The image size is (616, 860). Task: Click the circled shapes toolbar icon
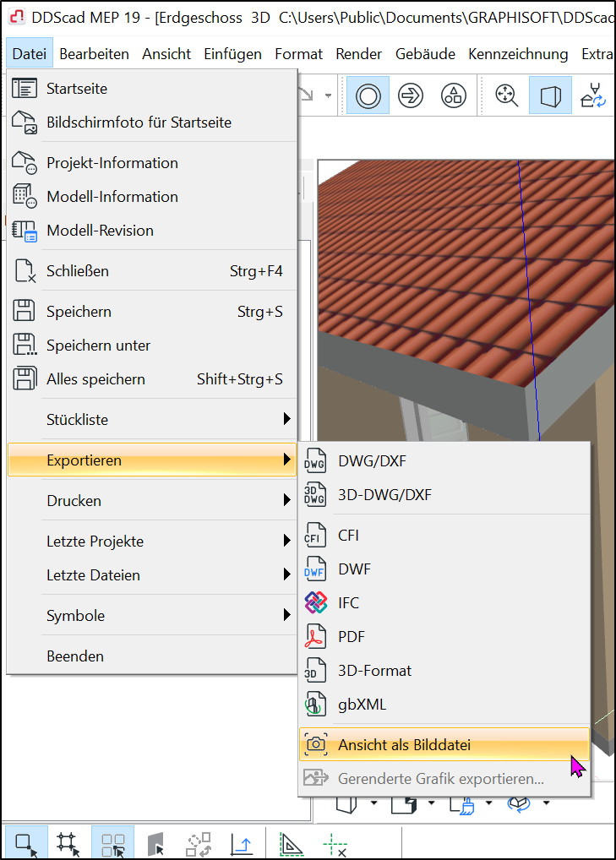click(x=454, y=95)
